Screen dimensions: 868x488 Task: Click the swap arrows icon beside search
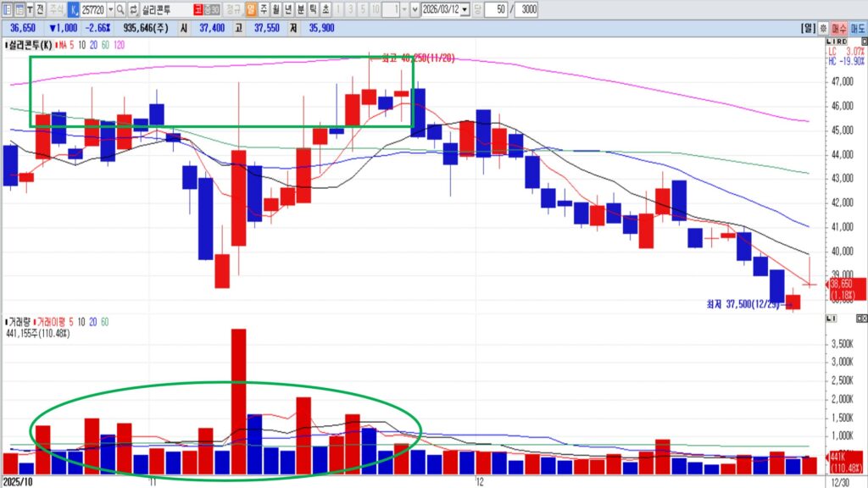(x=133, y=9)
